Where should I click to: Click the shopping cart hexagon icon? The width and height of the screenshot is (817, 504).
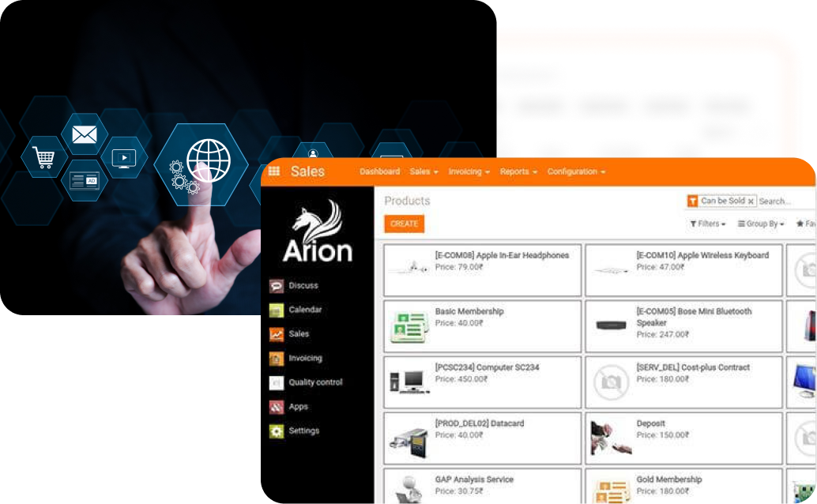43,156
